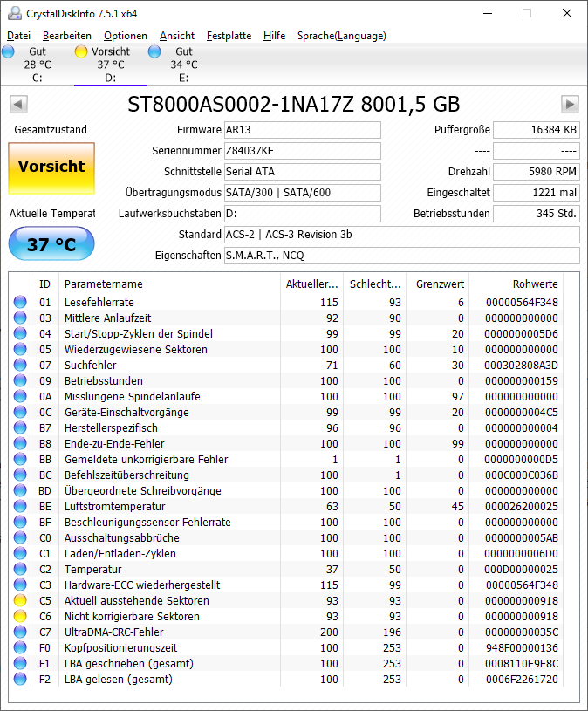Click the status icon for Geräte-Einschaltvorgänge
The height and width of the screenshot is (711, 588).
tap(20, 412)
